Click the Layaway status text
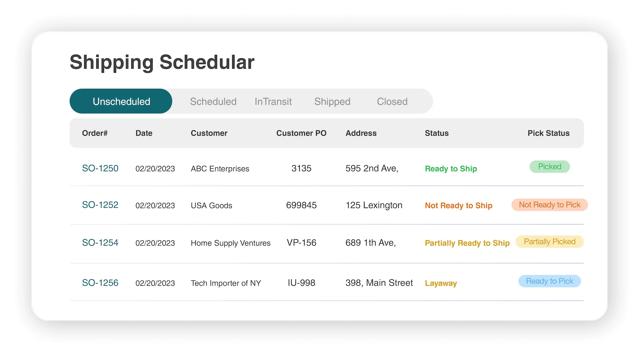Screen dimensions: 644x357 (441, 283)
